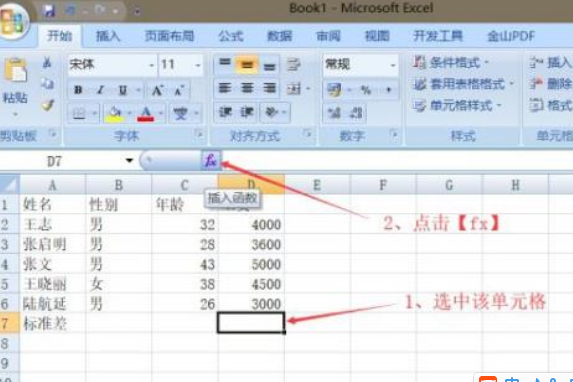Open the font size dropdown 11

click(x=198, y=65)
